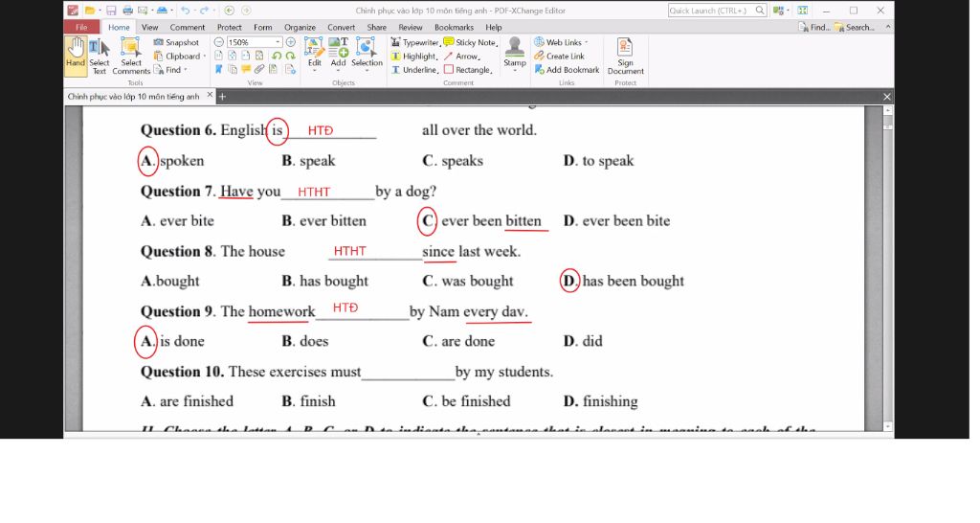Select the Underline tool
The width and height of the screenshot is (980, 523).
coord(414,70)
